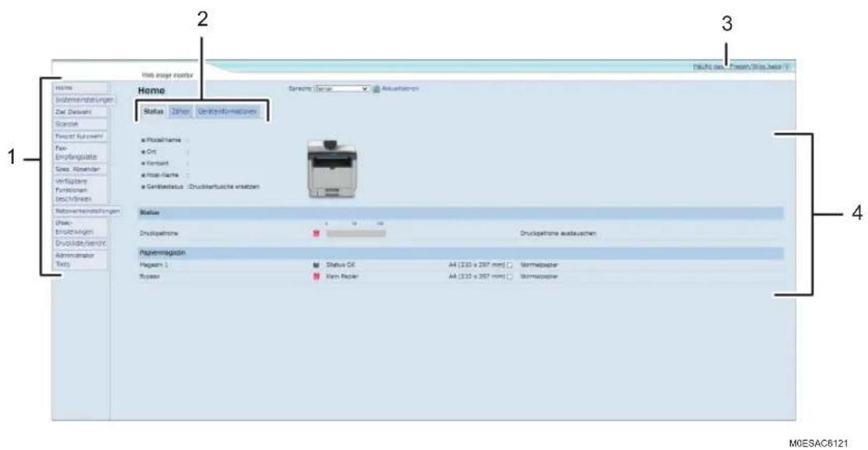
Task: Click the red toner alert icon for Druckpatrone
Action: 316,234
